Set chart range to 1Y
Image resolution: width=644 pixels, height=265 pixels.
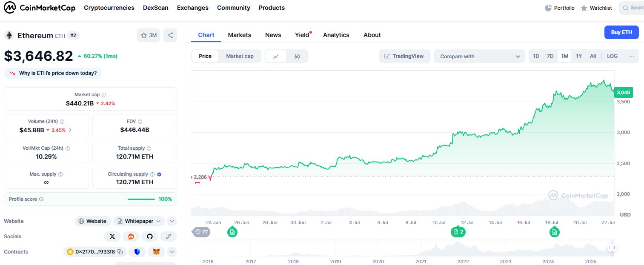[579, 56]
